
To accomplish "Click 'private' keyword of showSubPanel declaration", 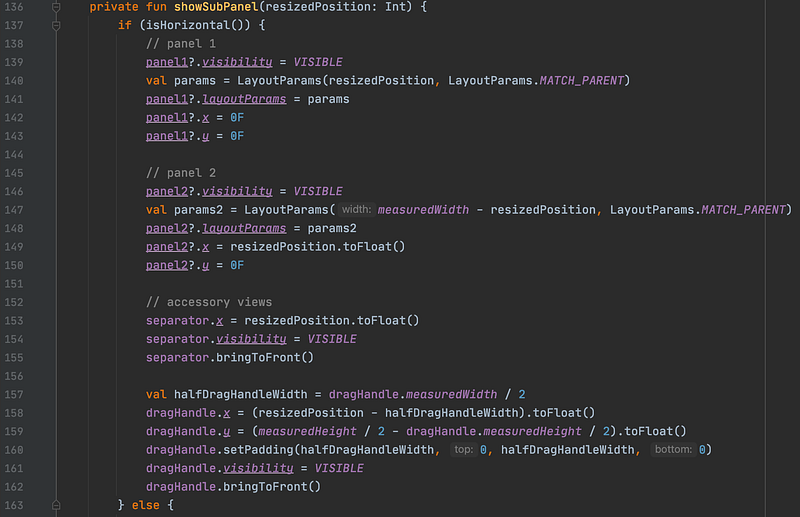I will tap(114, 7).
